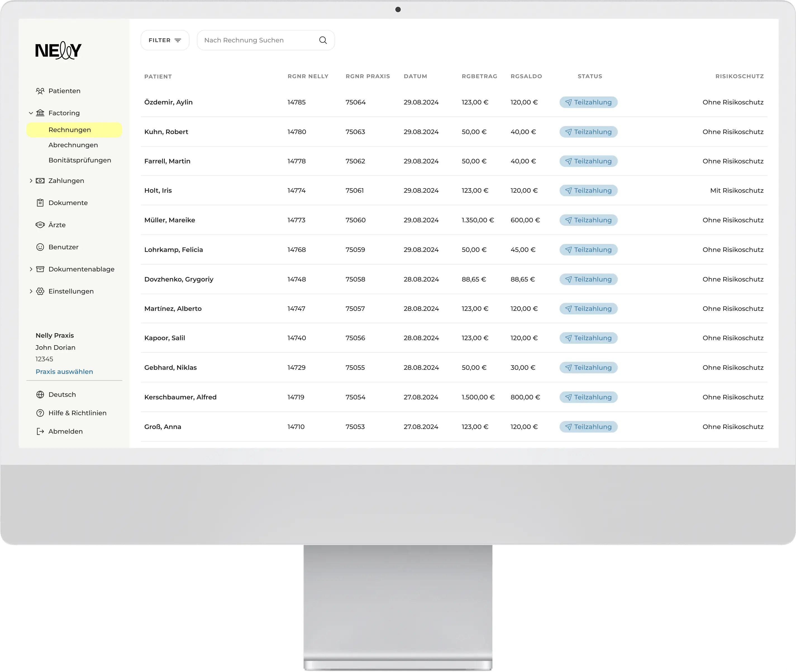The width and height of the screenshot is (796, 672).
Task: Click the Dokumente clipboard icon
Action: [40, 203]
